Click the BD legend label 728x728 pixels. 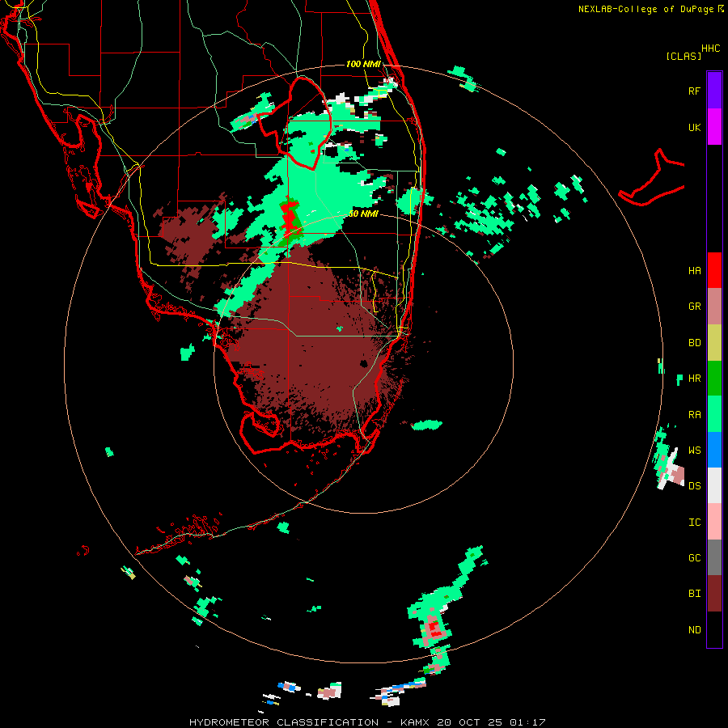click(694, 343)
